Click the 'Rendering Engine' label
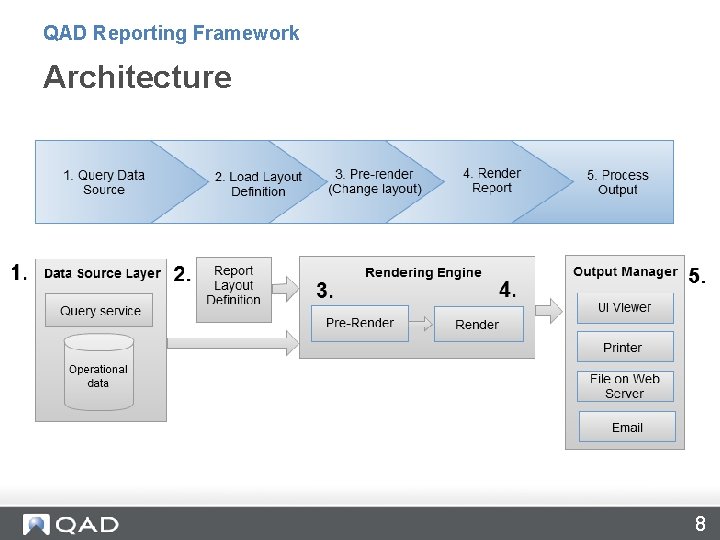The width and height of the screenshot is (720, 540). [x=423, y=272]
